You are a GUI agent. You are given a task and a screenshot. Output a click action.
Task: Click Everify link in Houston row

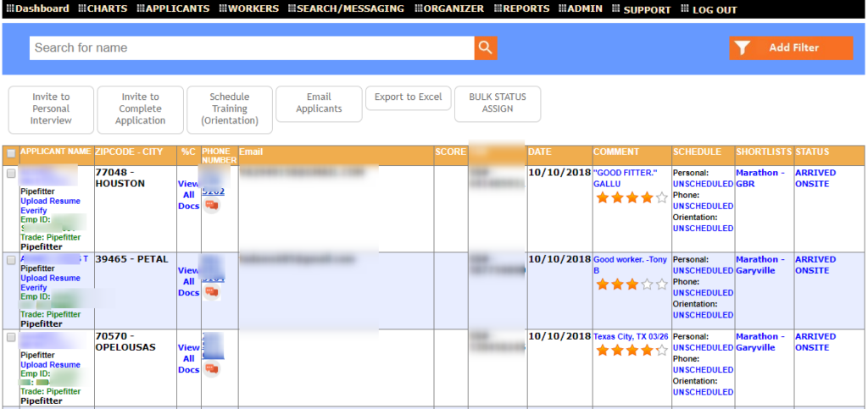[34, 211]
